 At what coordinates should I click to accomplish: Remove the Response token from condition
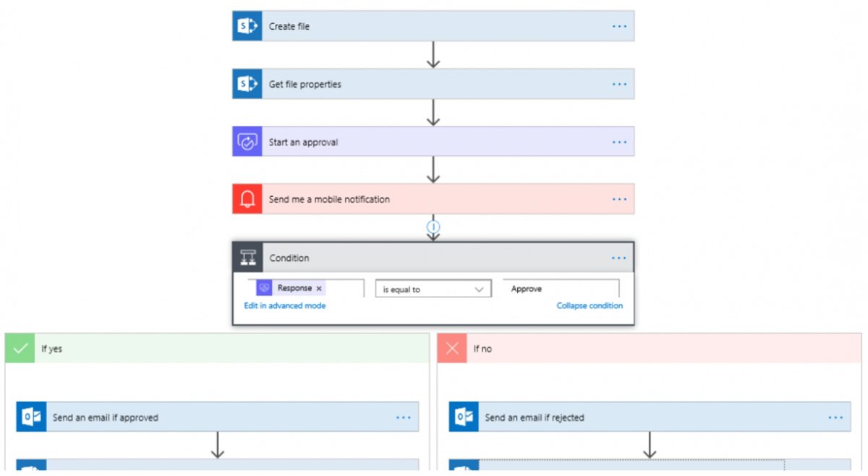319,289
